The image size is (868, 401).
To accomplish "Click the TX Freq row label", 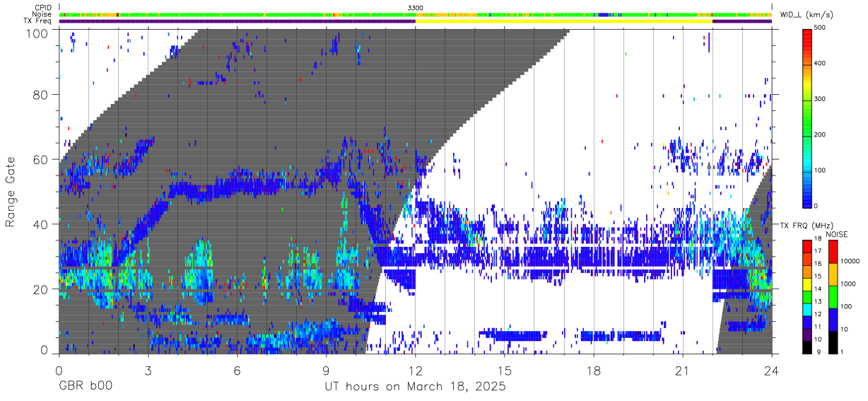I will 37,21.
